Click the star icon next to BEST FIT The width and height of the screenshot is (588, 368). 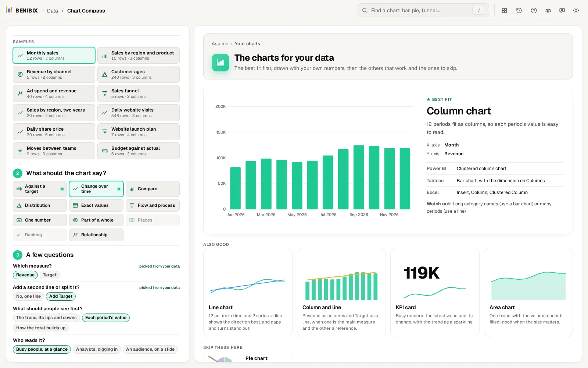[429, 99]
